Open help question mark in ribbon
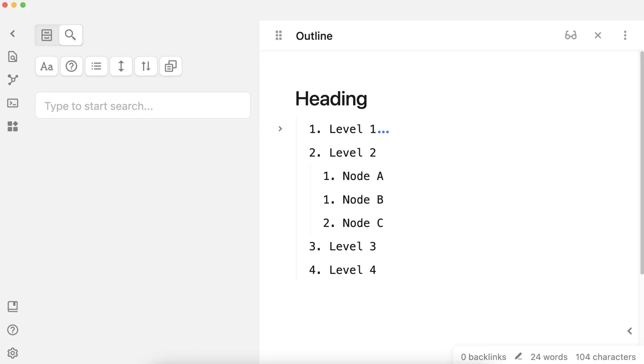 tap(13, 330)
